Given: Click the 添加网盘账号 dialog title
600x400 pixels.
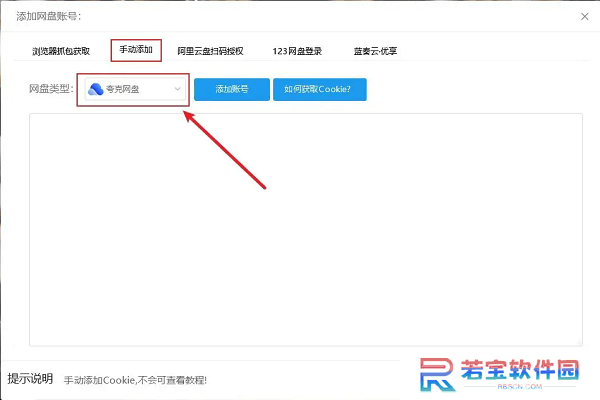Looking at the screenshot, I should (x=49, y=16).
